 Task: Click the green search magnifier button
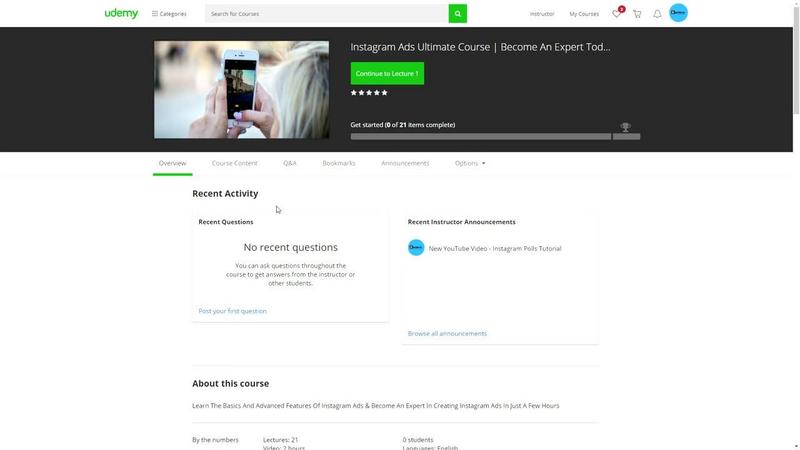point(458,14)
